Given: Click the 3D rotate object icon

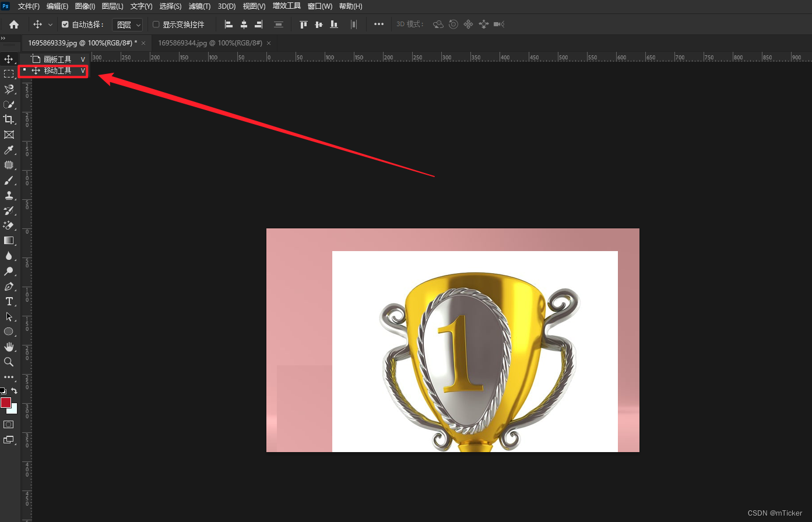Looking at the screenshot, I should (x=438, y=24).
